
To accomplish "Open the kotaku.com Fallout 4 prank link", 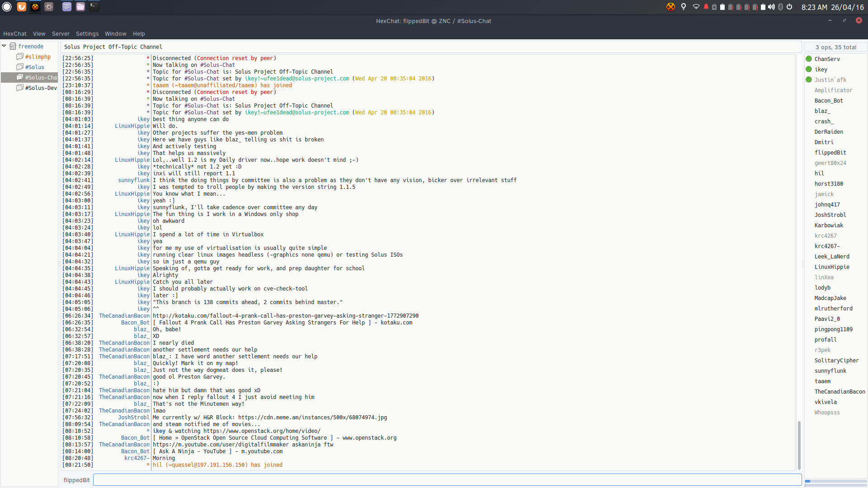I will click(x=286, y=316).
